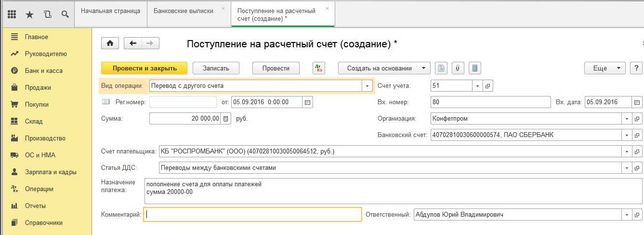Click the paperclip attached files icon

(458, 68)
